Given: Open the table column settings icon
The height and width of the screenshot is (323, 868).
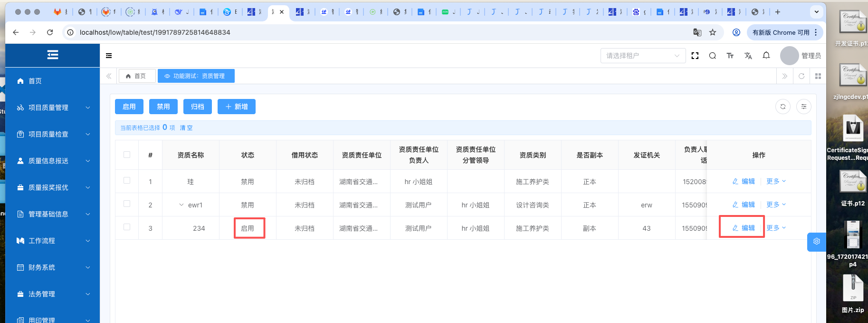Looking at the screenshot, I should (x=804, y=107).
